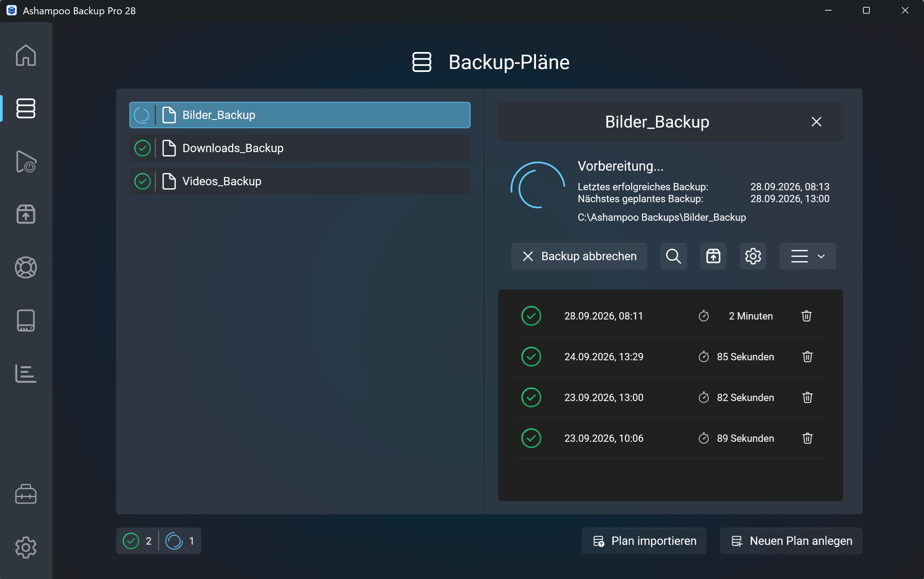Delete the 23.09.2026, 13:00 backup entry
The width and height of the screenshot is (924, 579).
coord(807,397)
